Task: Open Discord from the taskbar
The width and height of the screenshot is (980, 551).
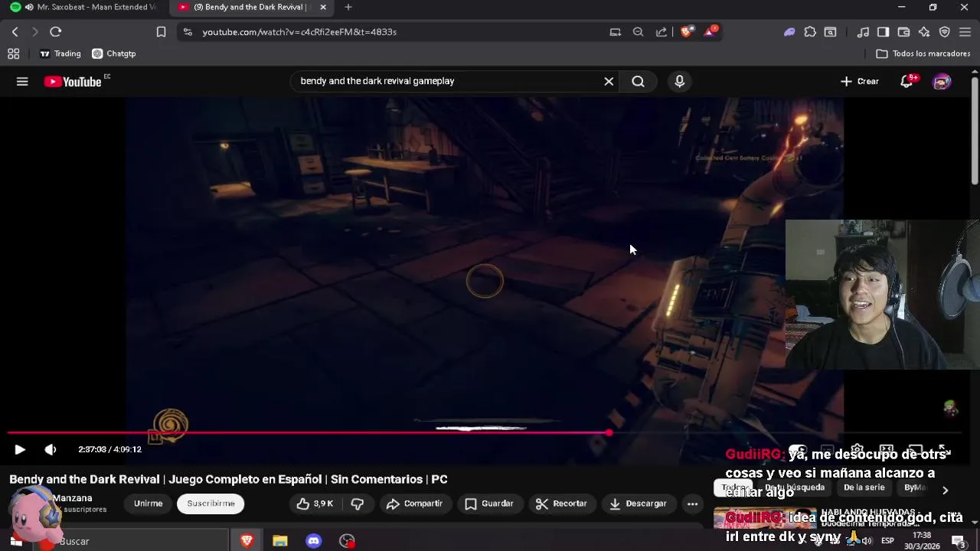Action: pos(313,541)
